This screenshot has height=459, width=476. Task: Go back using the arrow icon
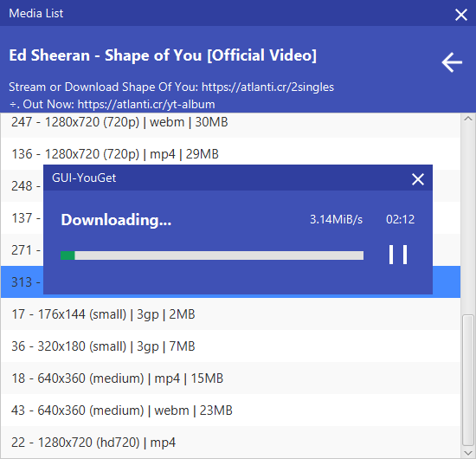tap(452, 62)
